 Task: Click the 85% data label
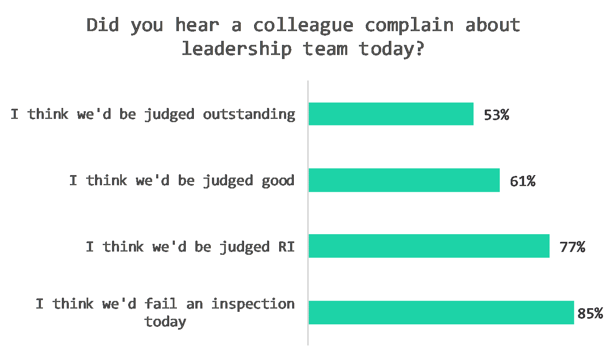click(590, 313)
